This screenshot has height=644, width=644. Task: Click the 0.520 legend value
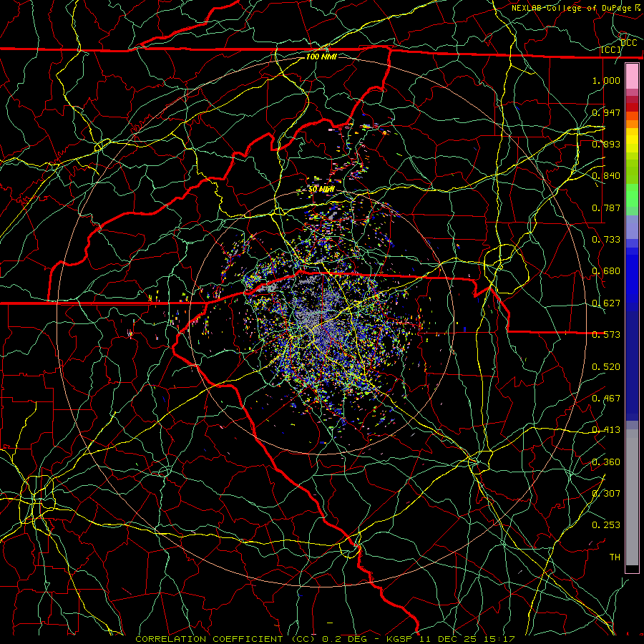pos(606,367)
